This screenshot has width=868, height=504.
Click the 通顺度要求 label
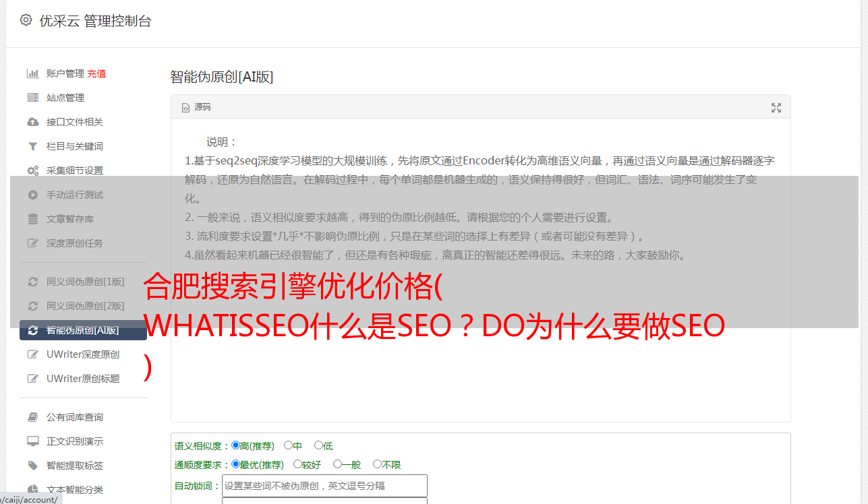[x=197, y=465]
